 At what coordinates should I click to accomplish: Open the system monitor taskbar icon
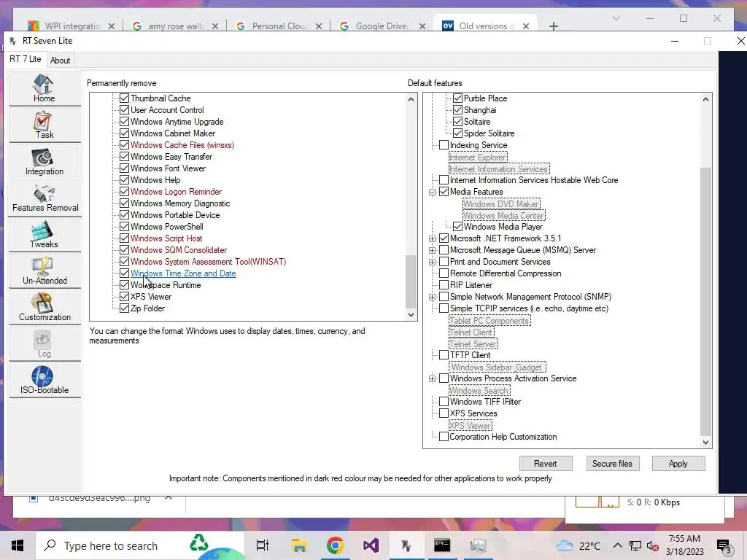[x=478, y=545]
